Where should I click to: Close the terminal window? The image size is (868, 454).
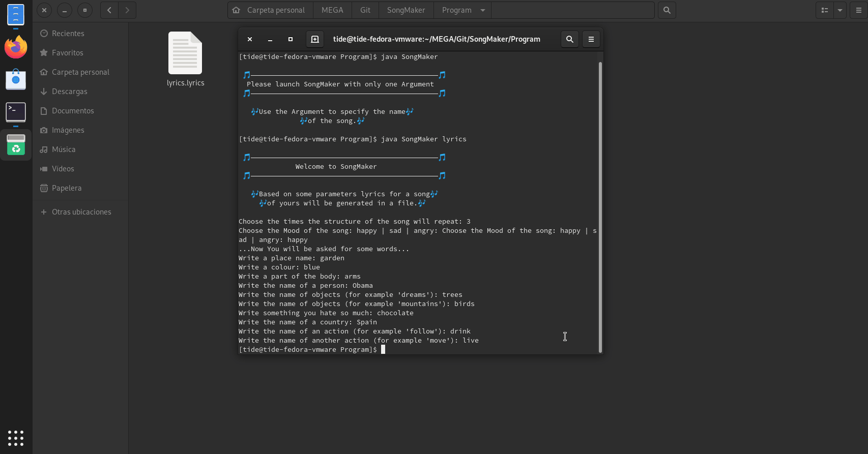(x=250, y=39)
